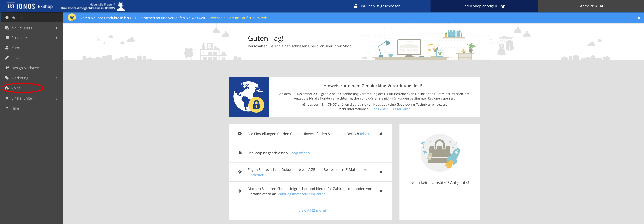The height and width of the screenshot is (224, 644).
Task: Click gear icon next to rechtliche Dokumente notice
Action: tap(240, 172)
